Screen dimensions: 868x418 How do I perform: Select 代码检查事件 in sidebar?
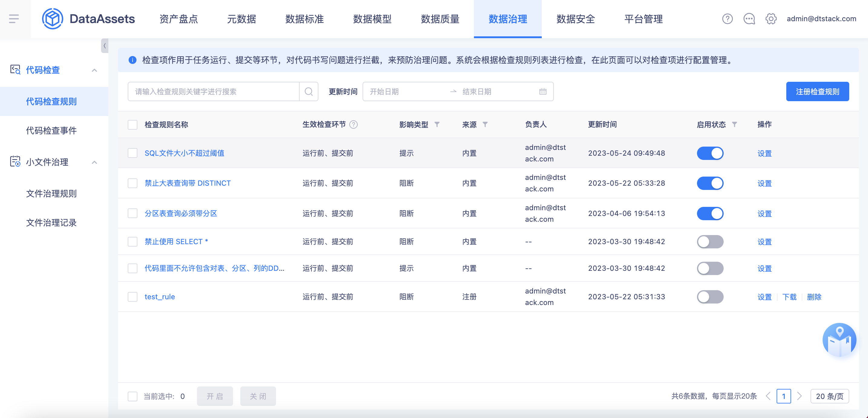(x=51, y=131)
